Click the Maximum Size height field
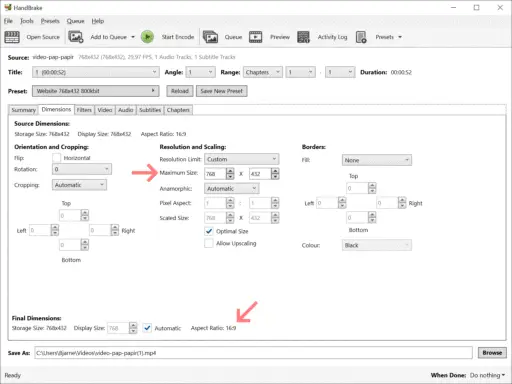 260,174
